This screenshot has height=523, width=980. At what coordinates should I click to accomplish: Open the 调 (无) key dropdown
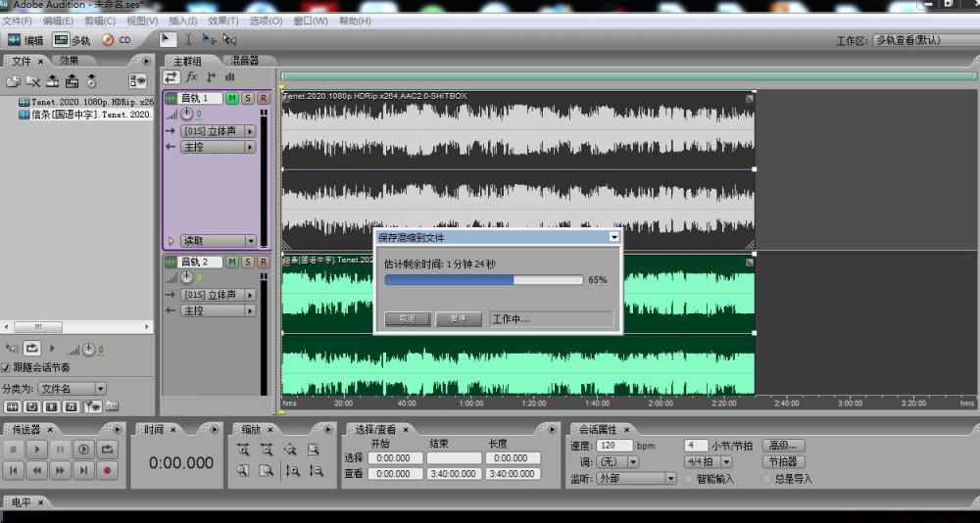(616, 462)
